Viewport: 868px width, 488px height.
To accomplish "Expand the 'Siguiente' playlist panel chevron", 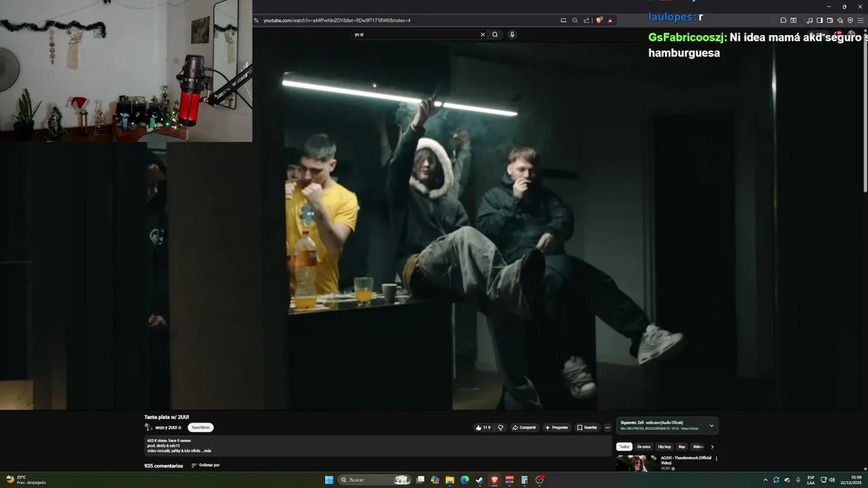I will point(711,426).
